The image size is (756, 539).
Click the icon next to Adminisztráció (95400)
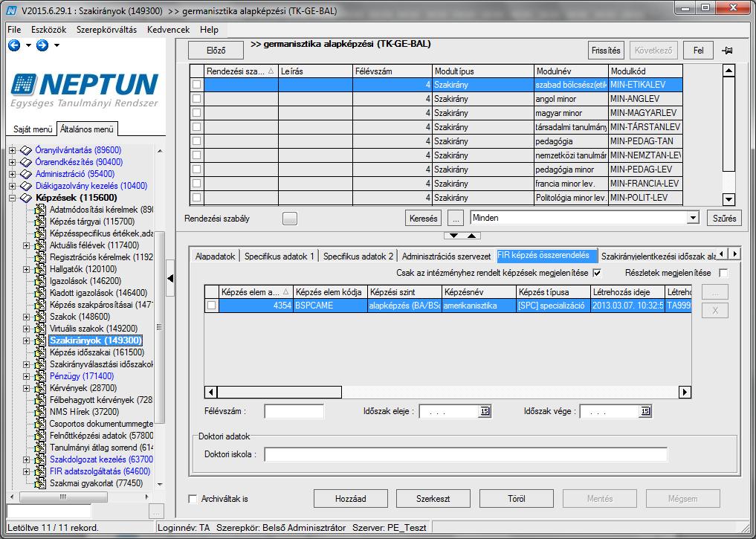[26, 174]
